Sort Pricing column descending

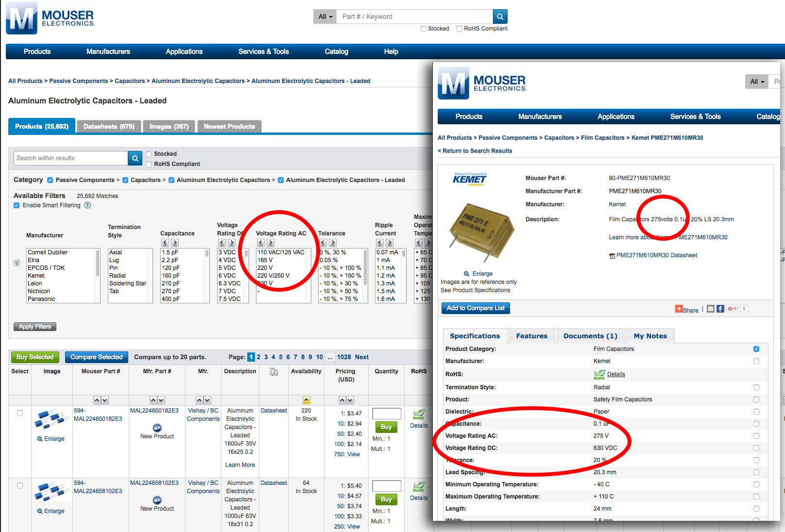pos(350,400)
